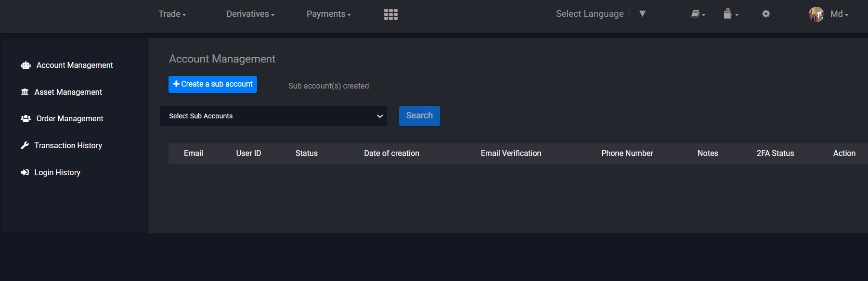Open the apps grid icon in navbar
Image resolution: width=868 pixels, height=281 pixels.
click(390, 14)
